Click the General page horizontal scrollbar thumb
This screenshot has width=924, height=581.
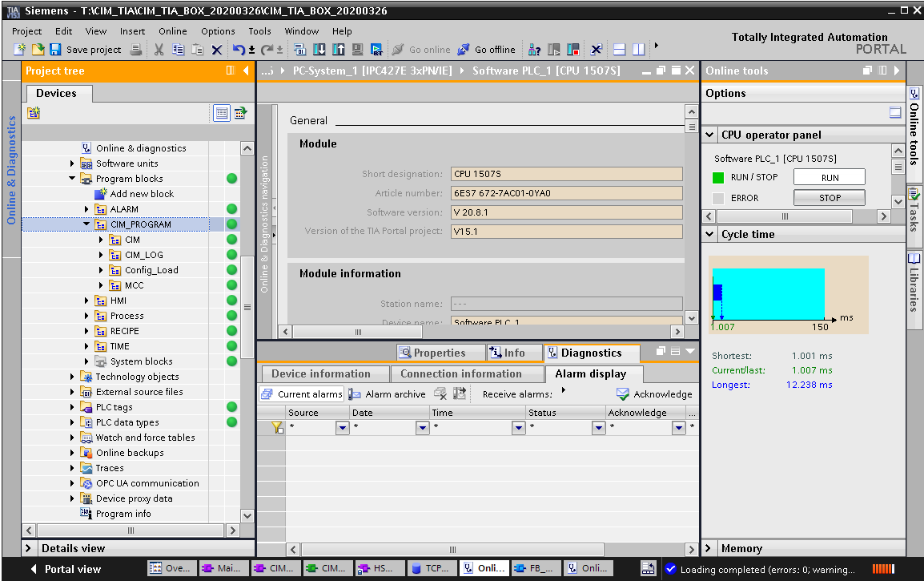[358, 332]
